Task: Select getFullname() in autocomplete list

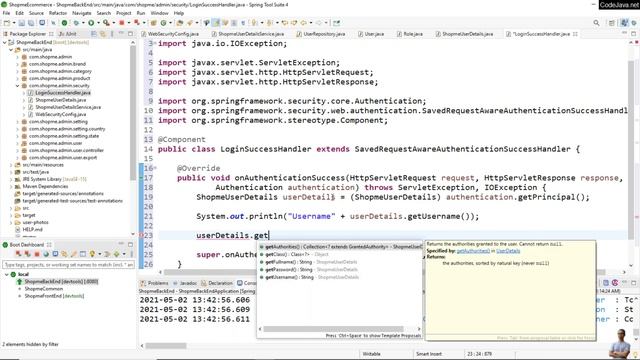Action: tap(341, 262)
